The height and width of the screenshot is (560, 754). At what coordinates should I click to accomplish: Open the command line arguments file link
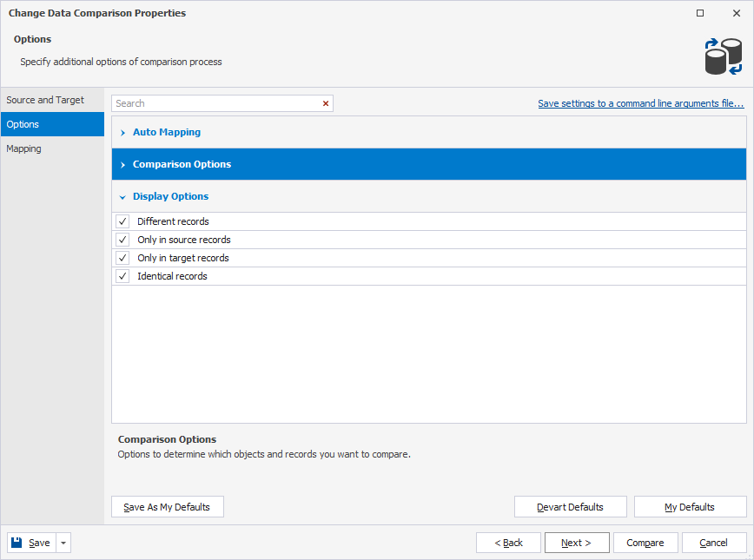(x=640, y=102)
